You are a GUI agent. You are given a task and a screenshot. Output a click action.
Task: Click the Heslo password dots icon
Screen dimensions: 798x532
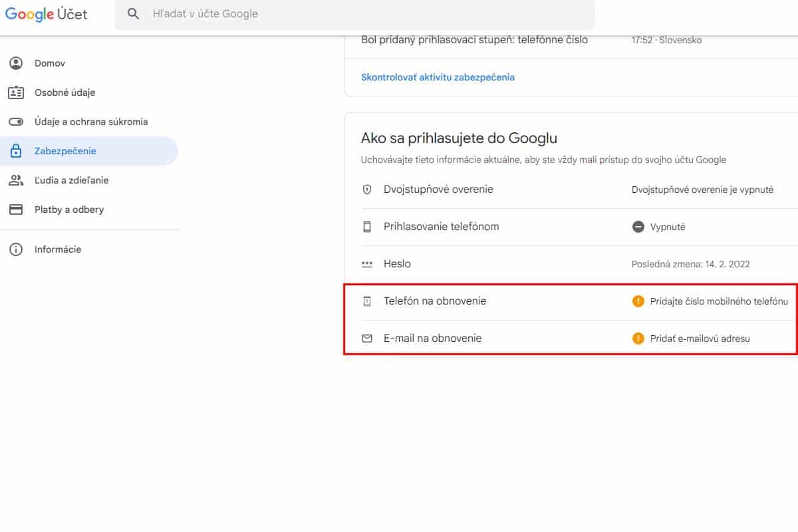367,264
